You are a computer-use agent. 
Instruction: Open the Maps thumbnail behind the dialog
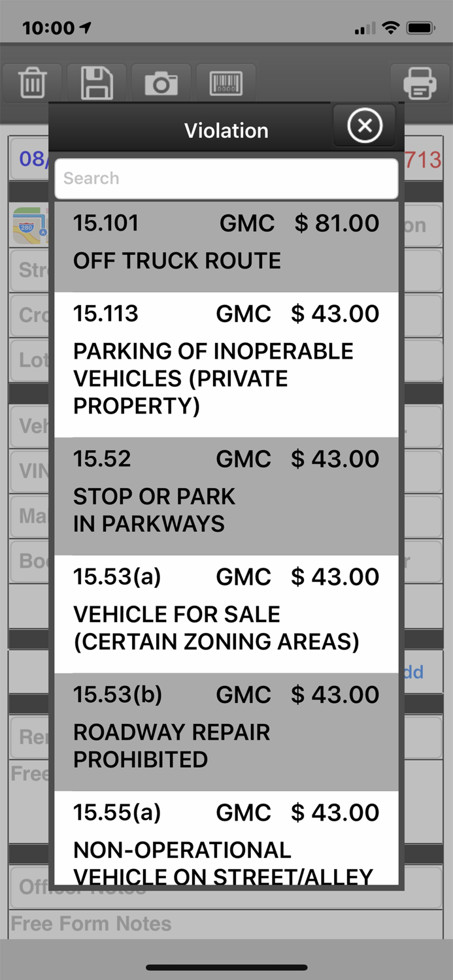coord(29,225)
